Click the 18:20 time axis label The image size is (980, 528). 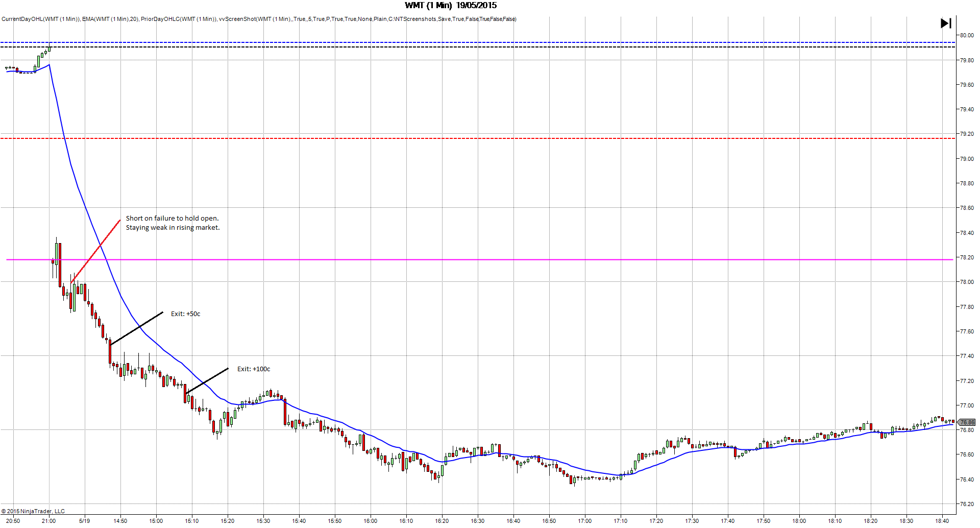click(871, 521)
